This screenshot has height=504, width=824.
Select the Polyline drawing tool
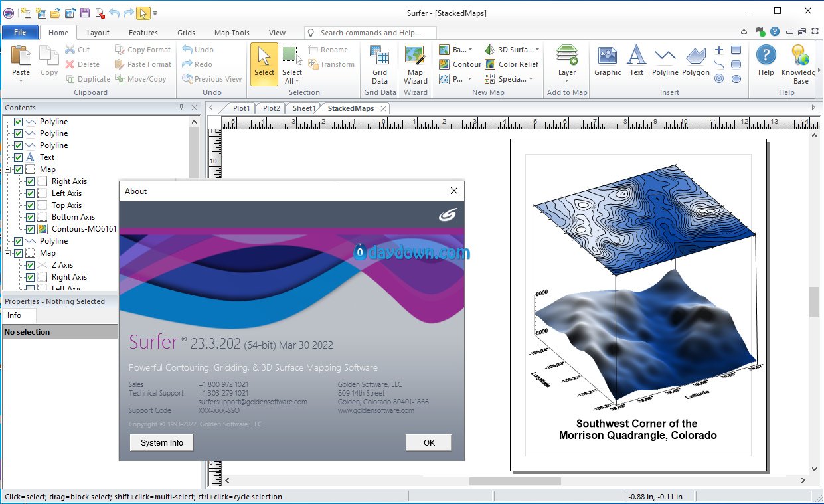[665, 62]
